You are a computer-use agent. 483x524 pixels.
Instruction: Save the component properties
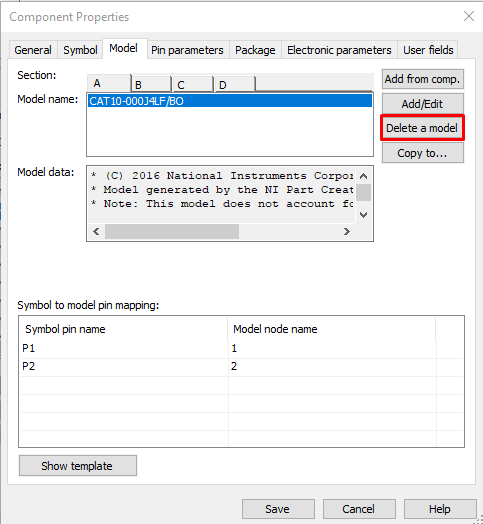[278, 509]
